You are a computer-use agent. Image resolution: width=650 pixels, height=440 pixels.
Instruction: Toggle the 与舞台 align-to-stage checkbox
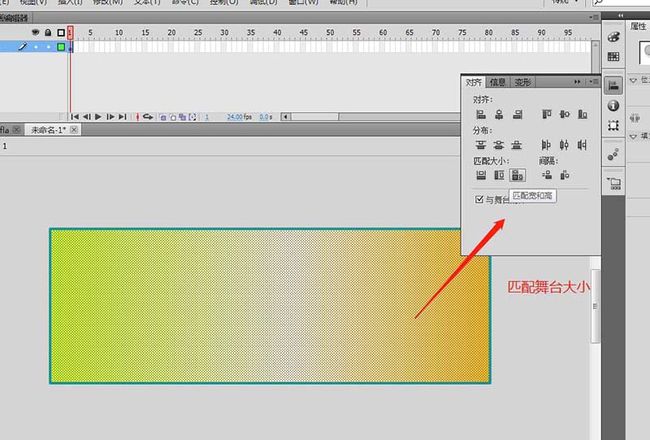[479, 199]
